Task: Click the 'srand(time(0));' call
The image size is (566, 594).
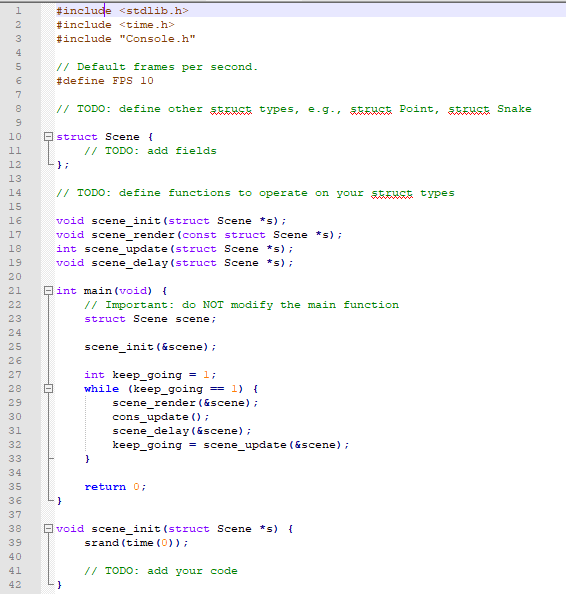Action: (x=136, y=543)
